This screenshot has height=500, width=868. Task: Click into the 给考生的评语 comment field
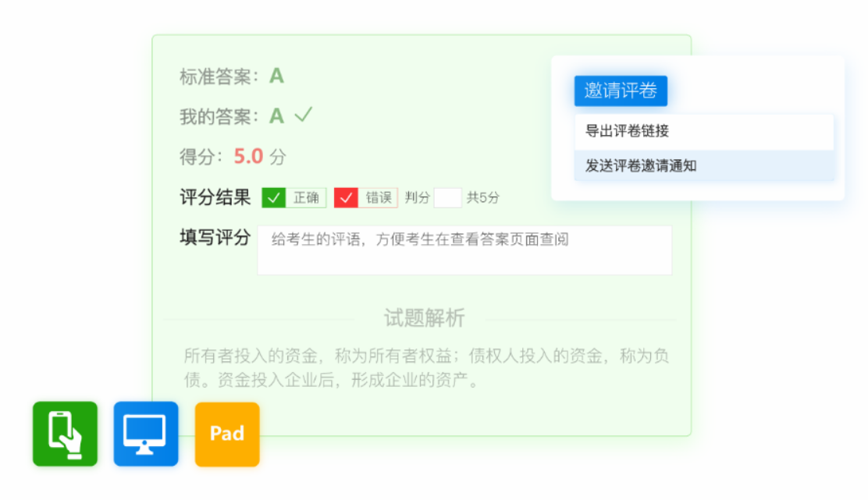pos(464,250)
